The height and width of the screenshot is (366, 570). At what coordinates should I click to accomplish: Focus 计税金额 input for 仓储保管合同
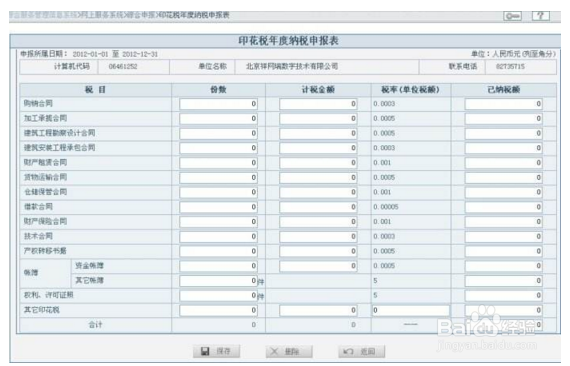tap(318, 192)
